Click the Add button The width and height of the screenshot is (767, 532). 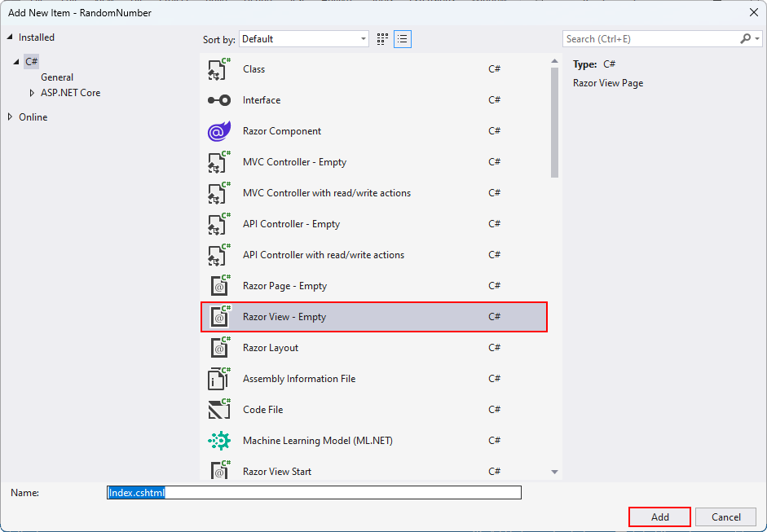659,517
